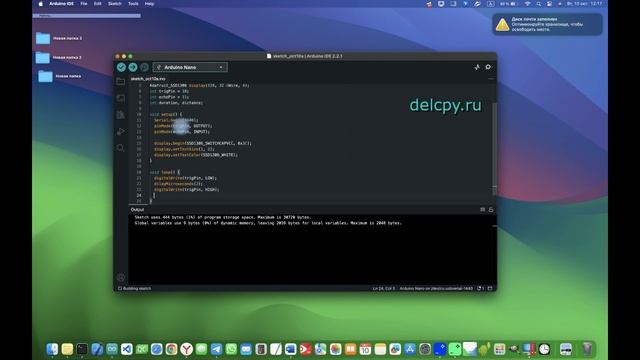
Task: Open the Search sidebar icon
Action: tap(120, 148)
